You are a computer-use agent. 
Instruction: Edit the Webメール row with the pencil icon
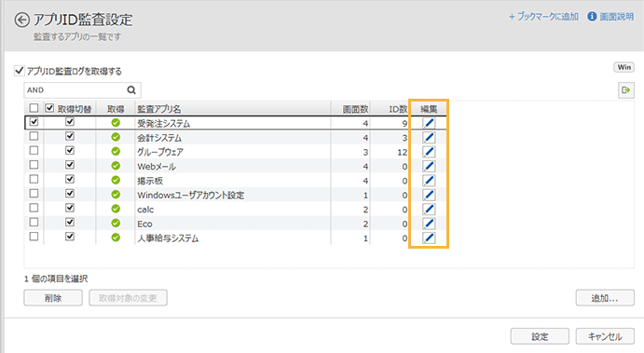[x=429, y=166]
